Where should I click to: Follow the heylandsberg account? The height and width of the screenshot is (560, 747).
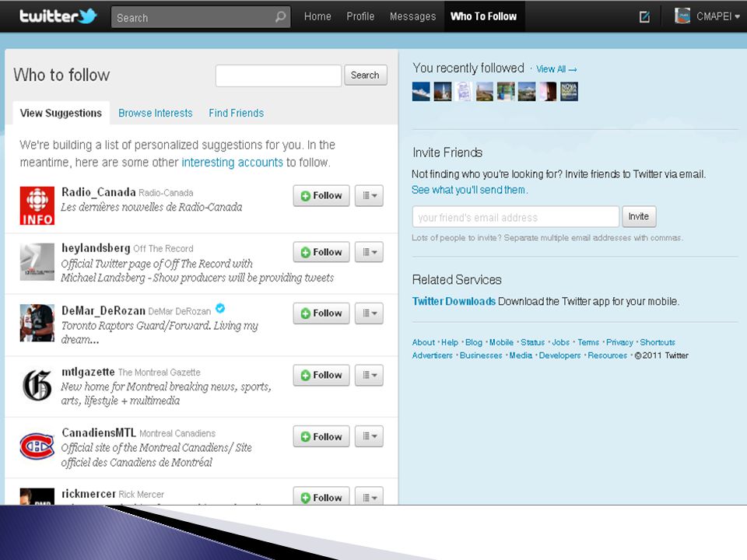(x=321, y=252)
